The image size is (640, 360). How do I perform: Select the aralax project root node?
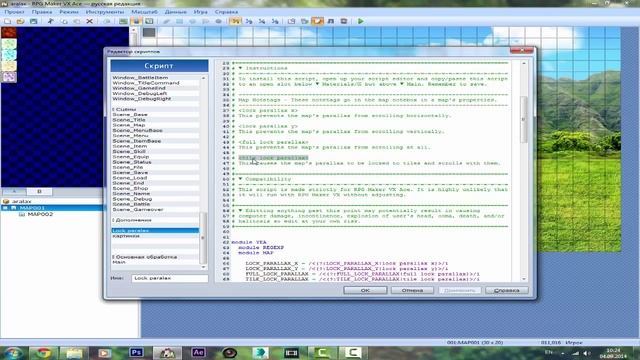(21, 201)
